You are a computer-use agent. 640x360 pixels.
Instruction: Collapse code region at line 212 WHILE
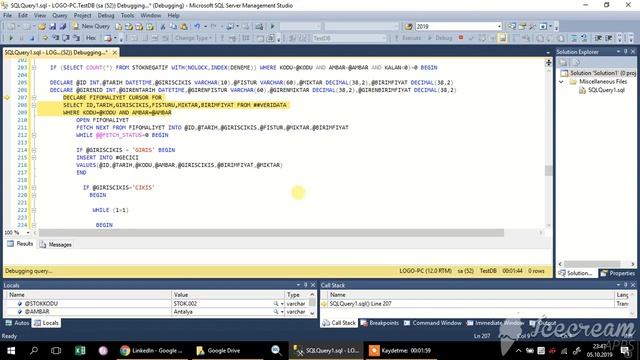click(x=34, y=135)
